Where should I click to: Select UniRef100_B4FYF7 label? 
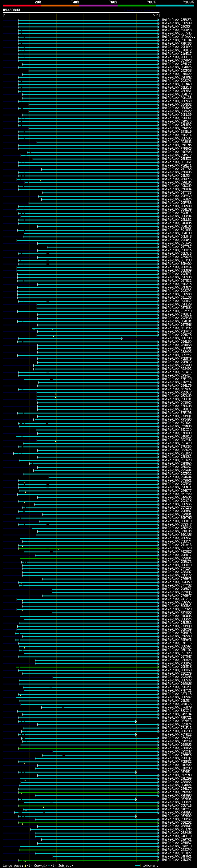[x=176, y=809]
